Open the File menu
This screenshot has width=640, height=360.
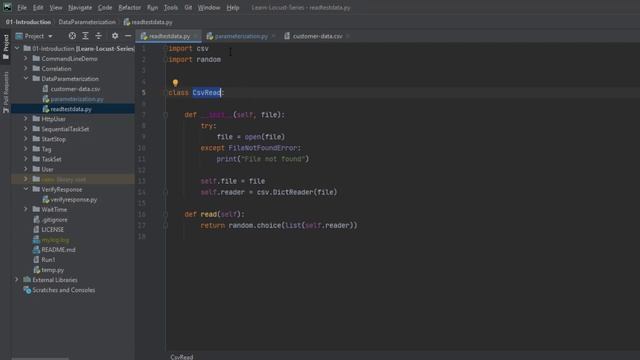coord(22,8)
